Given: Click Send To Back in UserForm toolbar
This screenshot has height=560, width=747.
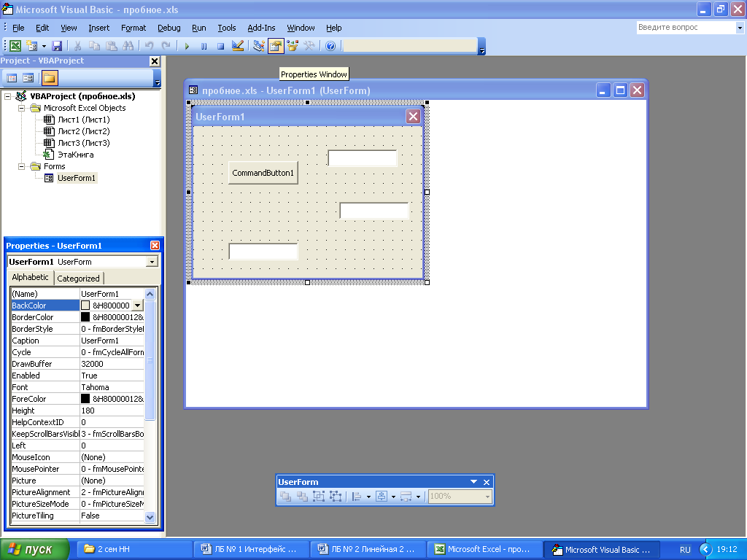Looking at the screenshot, I should pyautogui.click(x=302, y=496).
